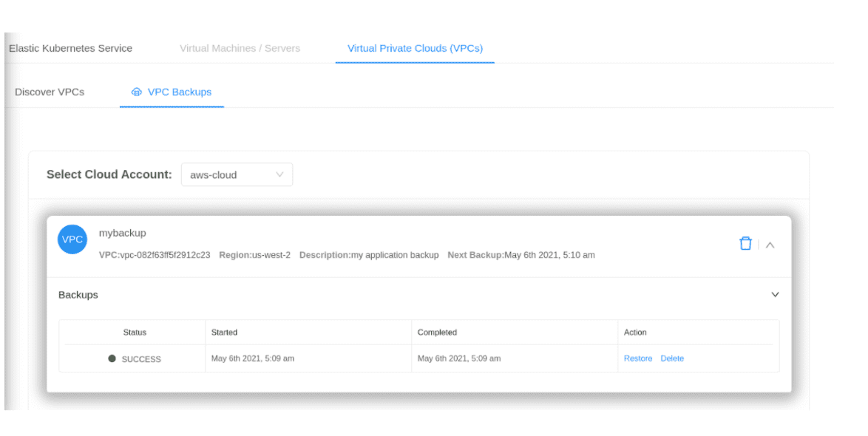Click the Select Cloud Account label
868x436 pixels.
point(109,174)
